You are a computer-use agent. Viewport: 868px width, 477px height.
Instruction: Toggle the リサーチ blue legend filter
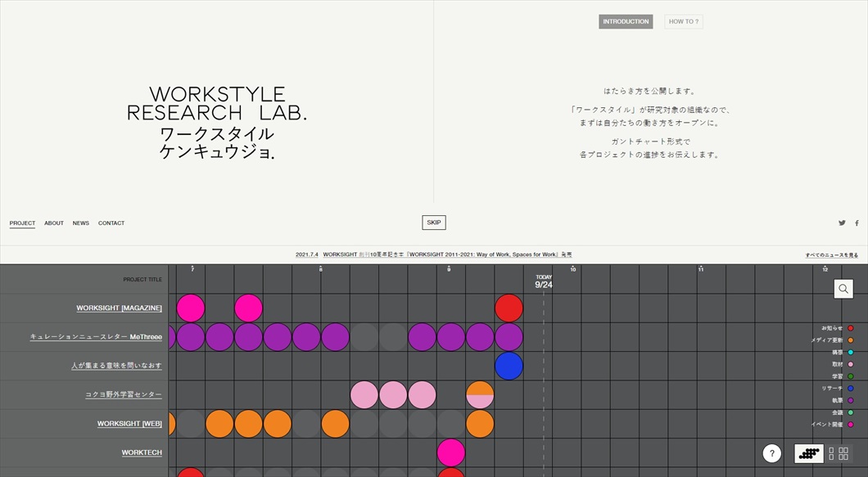[x=850, y=389]
